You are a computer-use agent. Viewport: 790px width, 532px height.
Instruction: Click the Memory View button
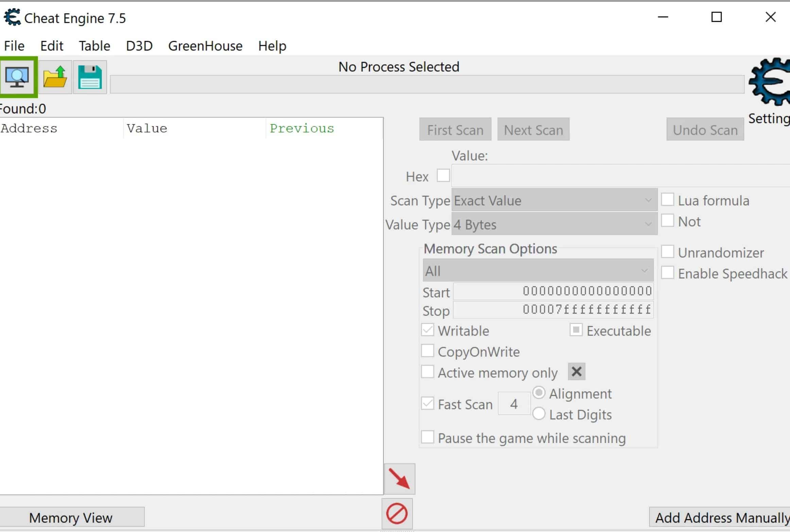tap(71, 518)
